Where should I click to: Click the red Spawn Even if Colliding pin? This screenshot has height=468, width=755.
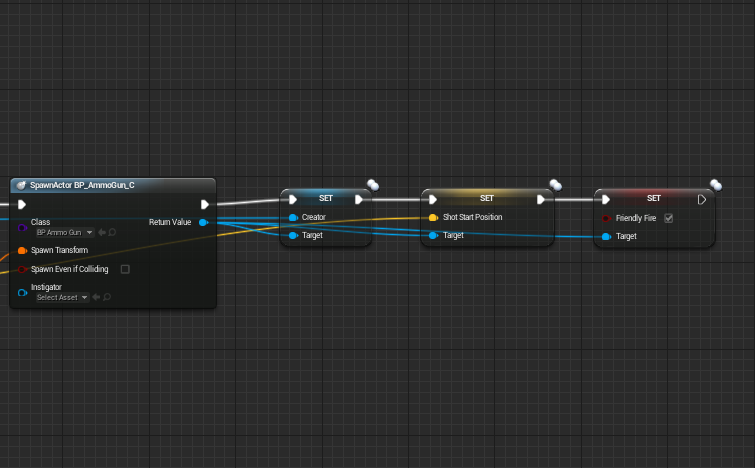(x=22, y=269)
